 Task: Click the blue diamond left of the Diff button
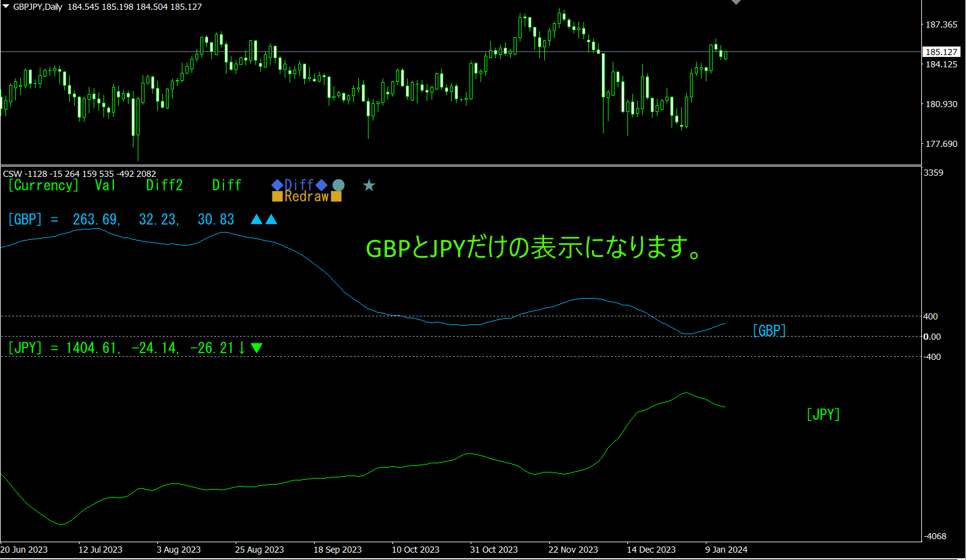coord(277,185)
